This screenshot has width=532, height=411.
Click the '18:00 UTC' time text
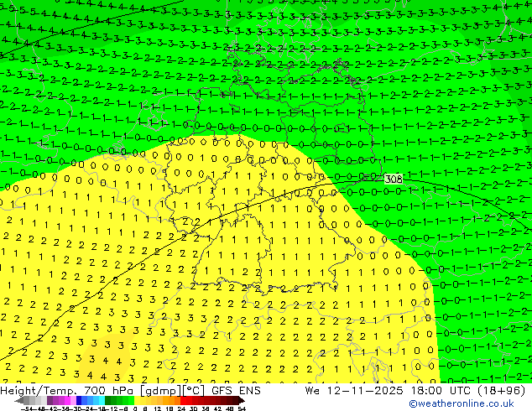[x=442, y=391]
